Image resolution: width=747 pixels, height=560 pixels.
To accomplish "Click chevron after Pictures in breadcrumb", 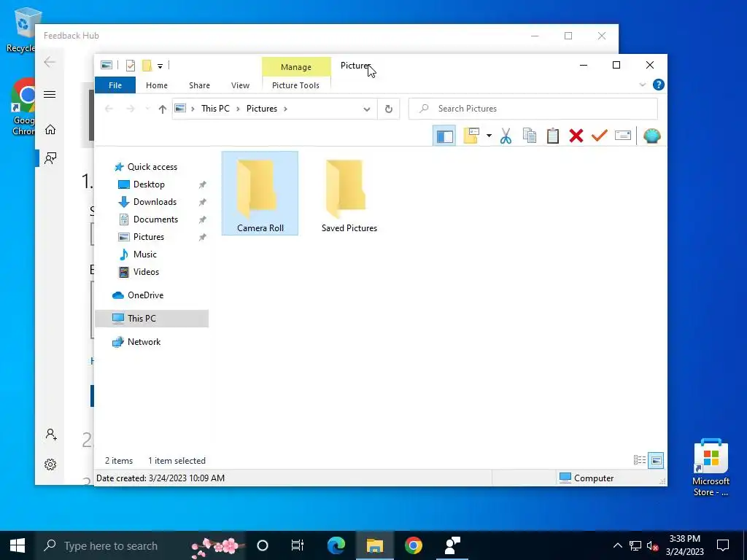I will (x=285, y=109).
